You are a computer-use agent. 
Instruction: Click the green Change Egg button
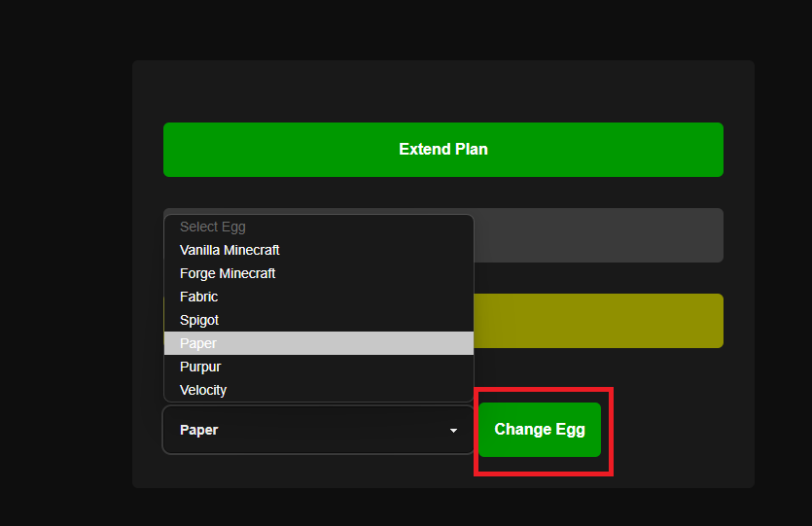(x=540, y=430)
